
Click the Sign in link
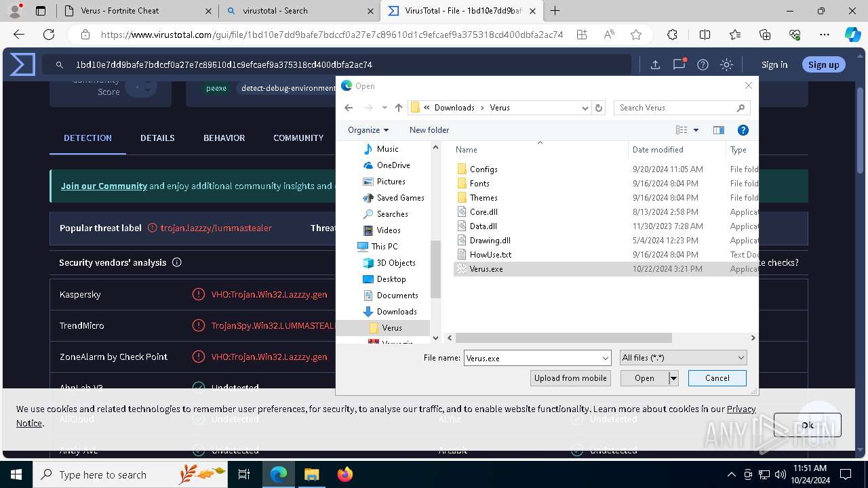[x=774, y=64]
